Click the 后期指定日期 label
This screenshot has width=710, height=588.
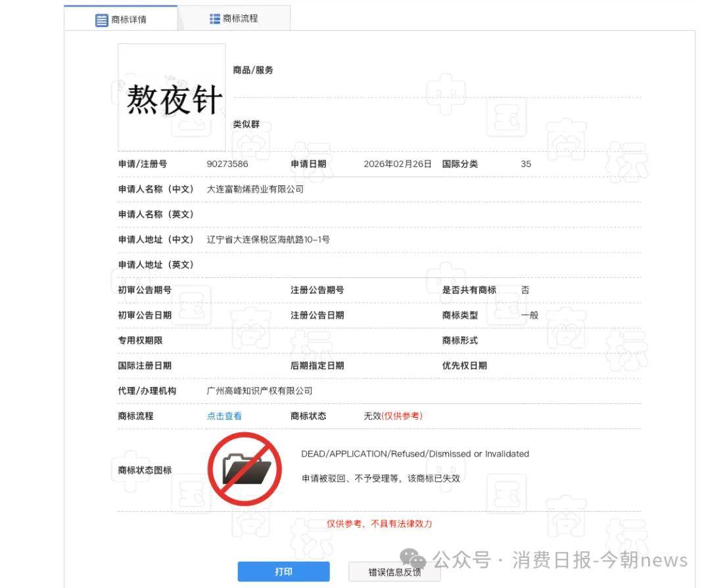(x=318, y=365)
